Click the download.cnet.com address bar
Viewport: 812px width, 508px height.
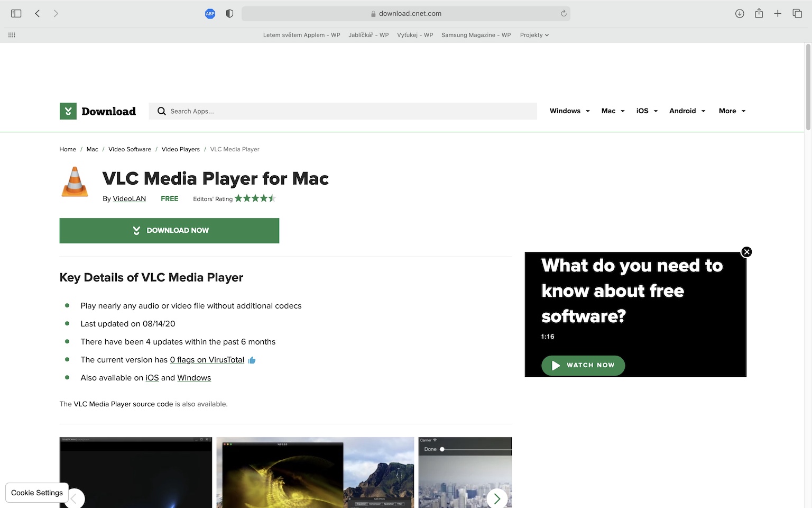click(x=405, y=14)
